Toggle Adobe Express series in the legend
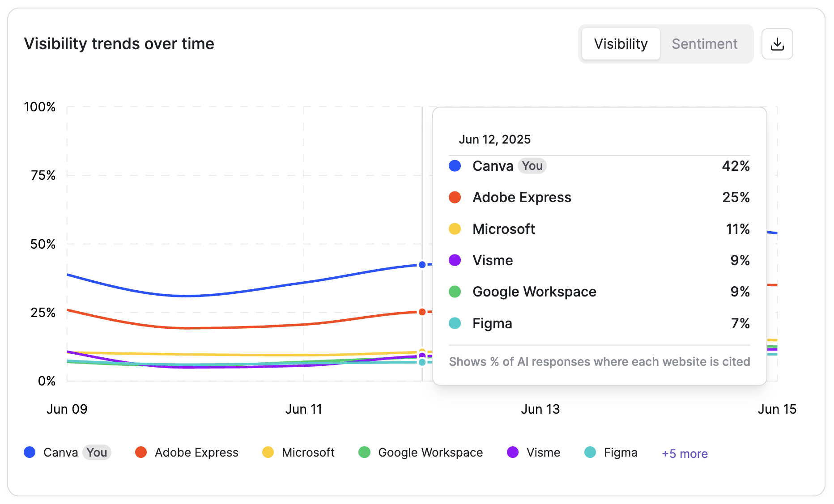The width and height of the screenshot is (834, 504). click(187, 453)
